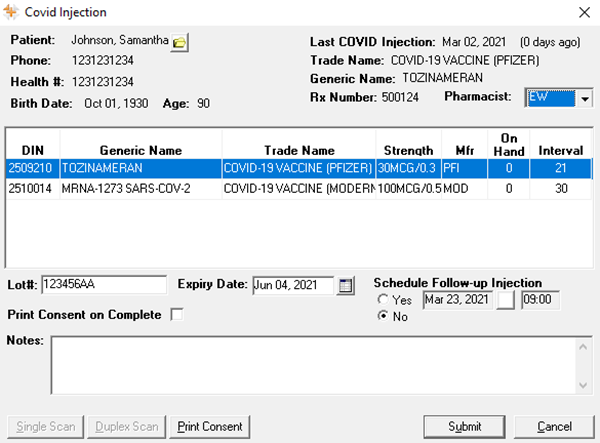This screenshot has width=600, height=443.
Task: Tick Print Consent on Complete checkbox
Action: 177,314
